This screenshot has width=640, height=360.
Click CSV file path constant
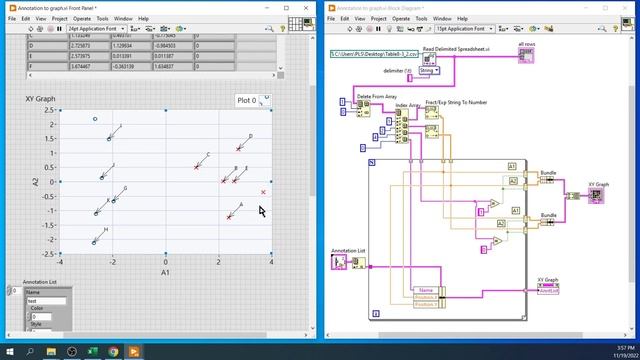[374, 54]
